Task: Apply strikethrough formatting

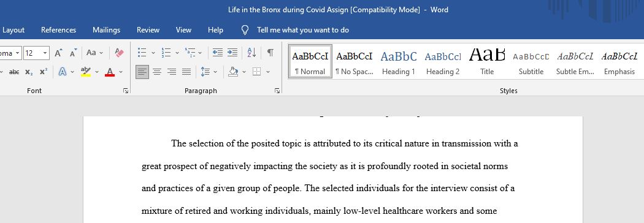Action: [x=14, y=72]
